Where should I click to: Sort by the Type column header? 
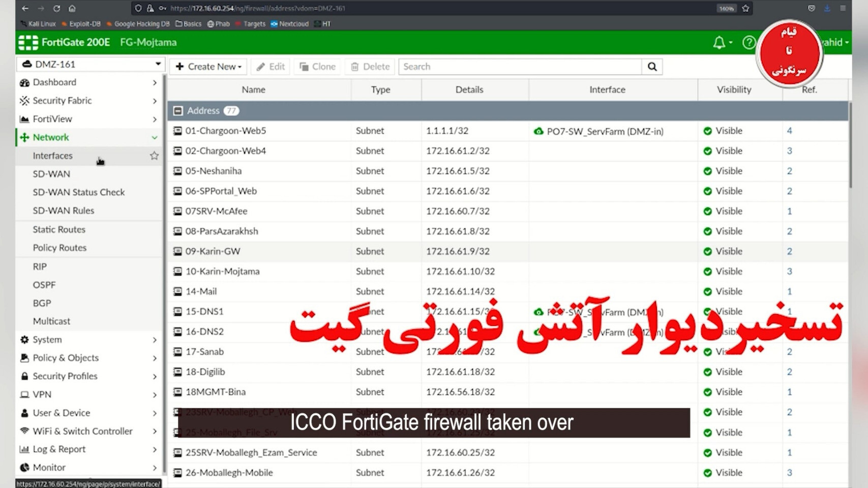380,89
